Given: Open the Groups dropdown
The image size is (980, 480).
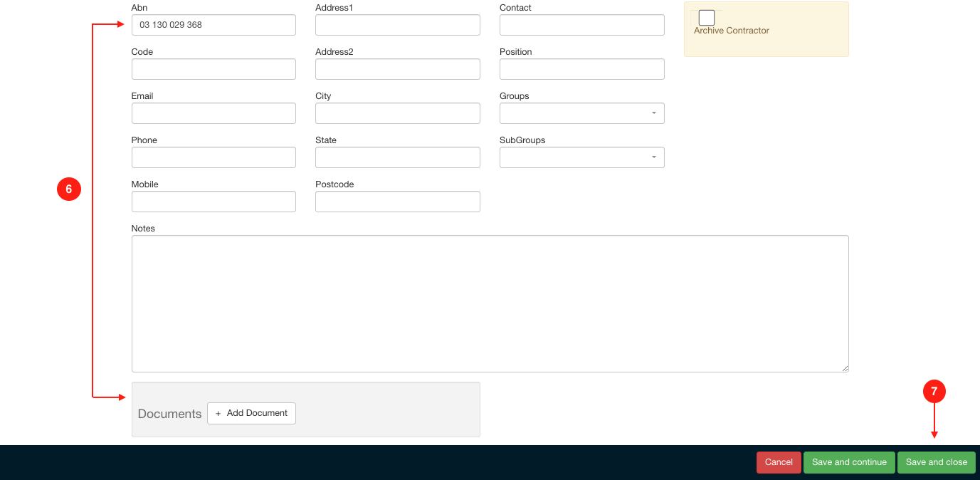Looking at the screenshot, I should click(582, 113).
